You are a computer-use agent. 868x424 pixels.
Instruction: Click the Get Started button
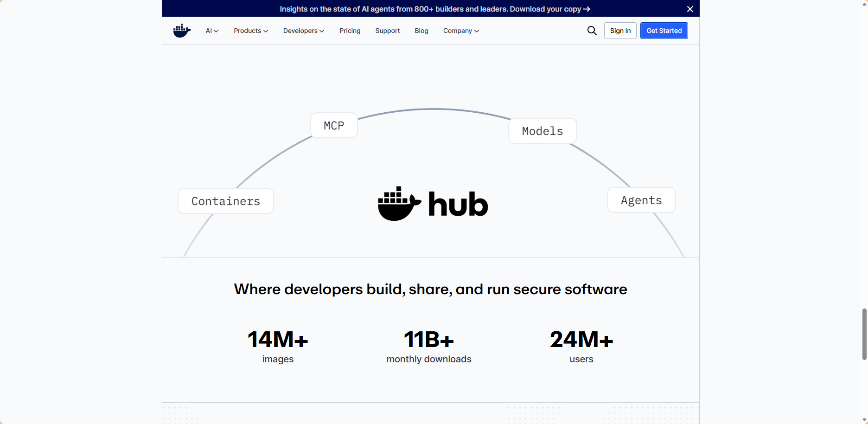(x=664, y=31)
